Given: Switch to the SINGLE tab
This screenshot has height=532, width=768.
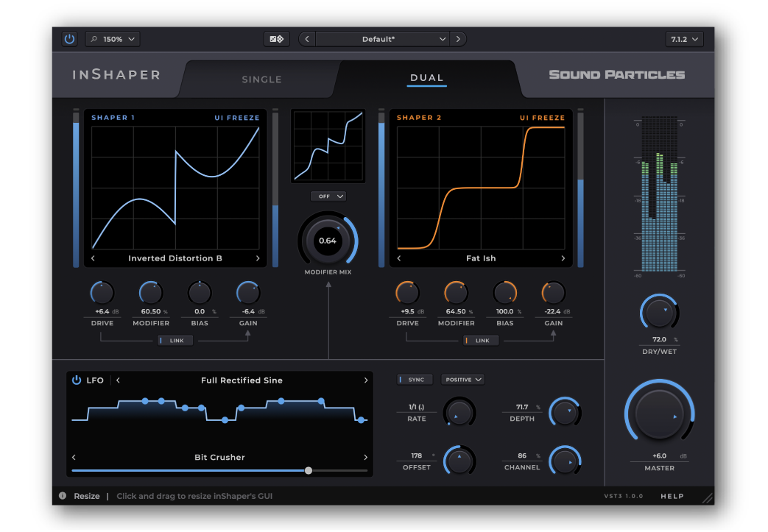Looking at the screenshot, I should point(261,79).
